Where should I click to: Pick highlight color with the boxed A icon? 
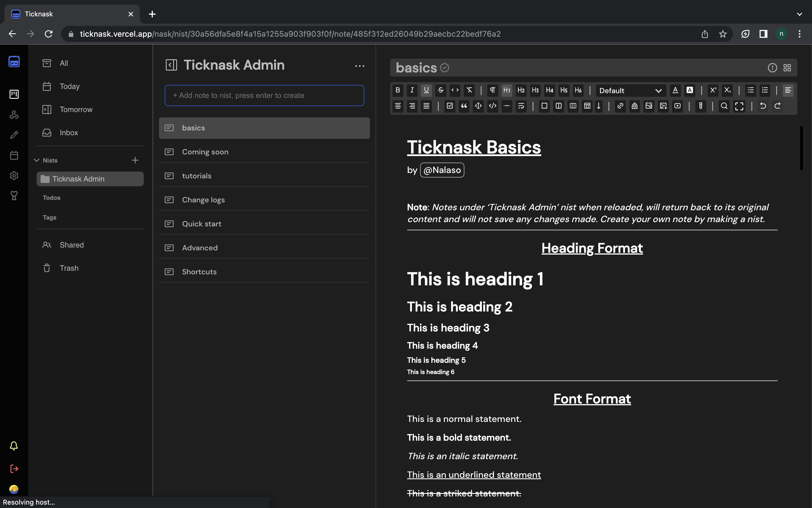point(690,90)
